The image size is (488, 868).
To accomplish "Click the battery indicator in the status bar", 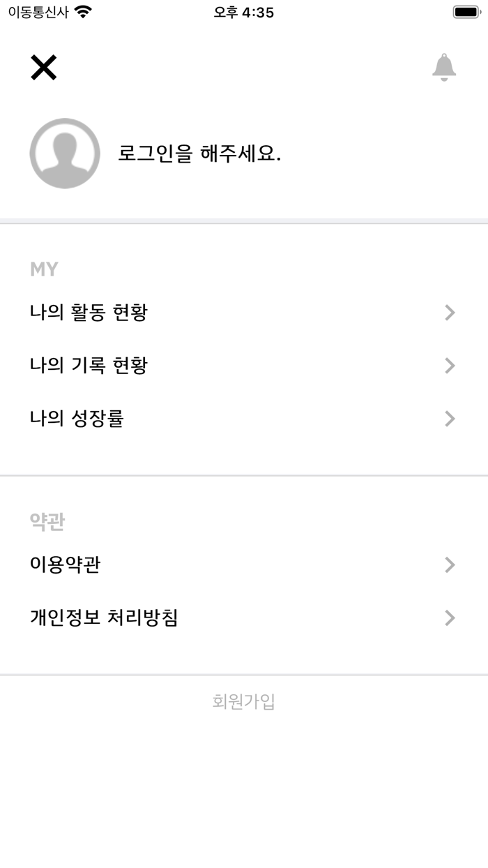I will point(466,11).
